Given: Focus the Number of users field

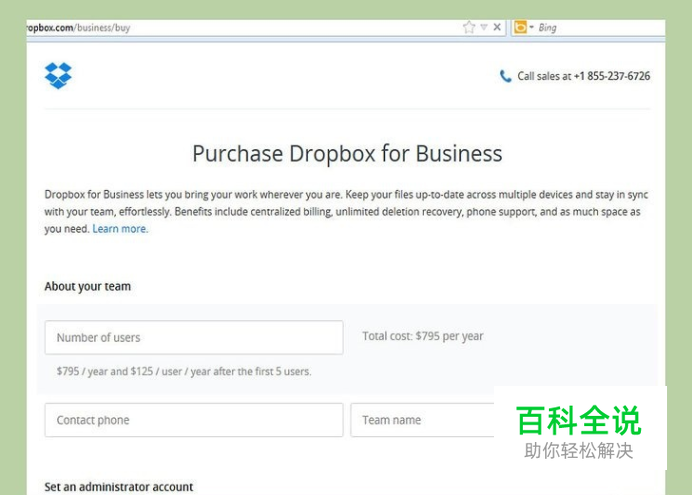Looking at the screenshot, I should point(194,338).
